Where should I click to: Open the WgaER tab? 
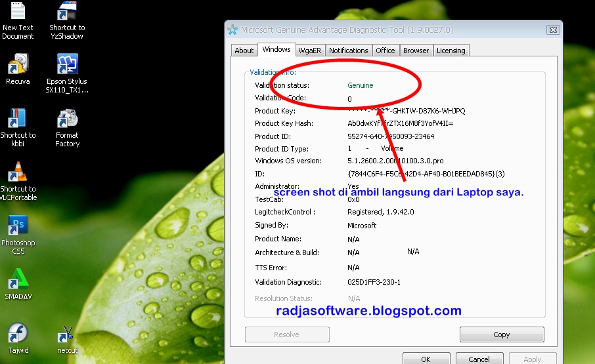click(309, 51)
